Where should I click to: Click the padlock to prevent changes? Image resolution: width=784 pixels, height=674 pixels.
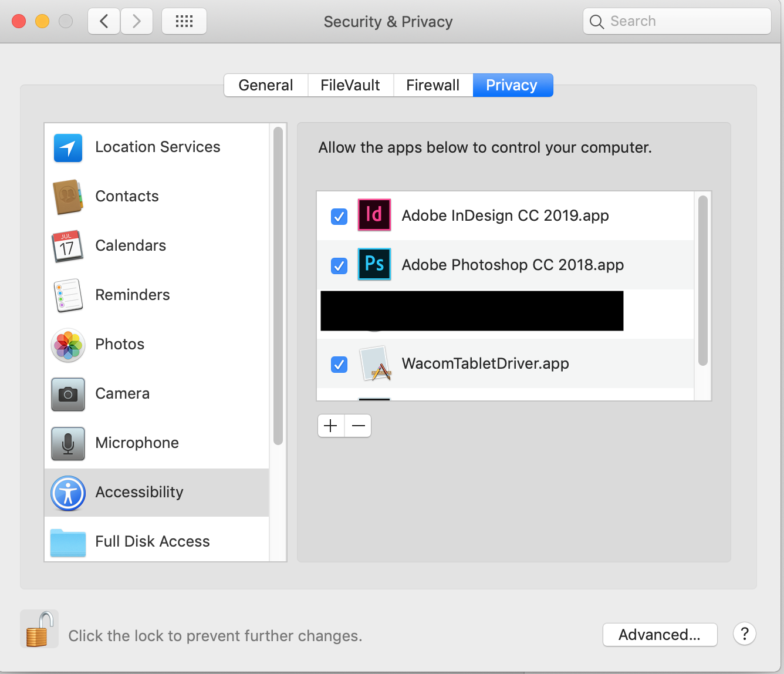pyautogui.click(x=39, y=629)
